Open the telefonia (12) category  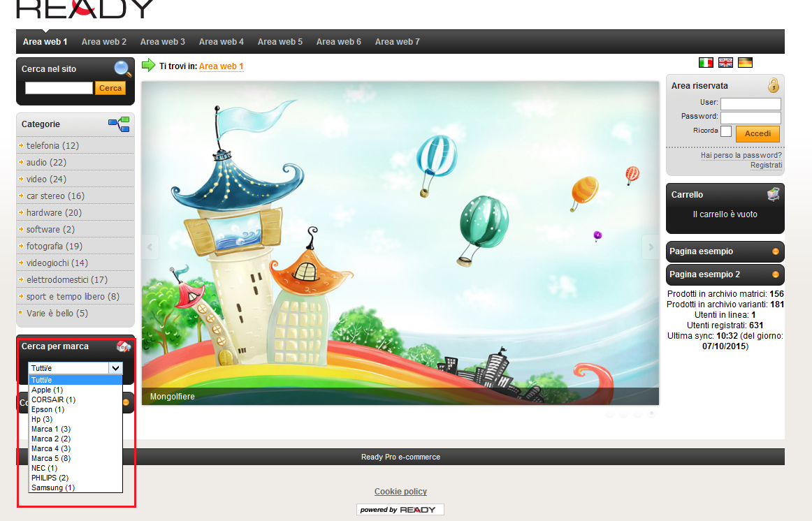pos(53,146)
